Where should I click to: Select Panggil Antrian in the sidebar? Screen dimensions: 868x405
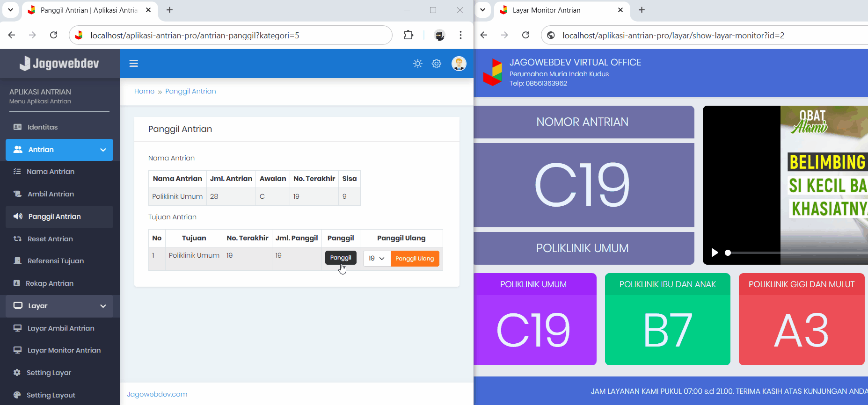(x=59, y=217)
